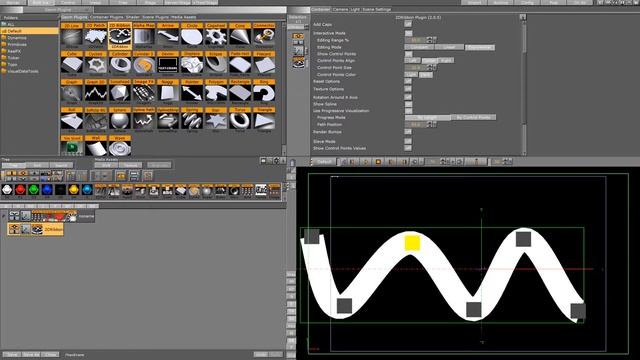Select the Sphere geometry plugin

coord(120,121)
